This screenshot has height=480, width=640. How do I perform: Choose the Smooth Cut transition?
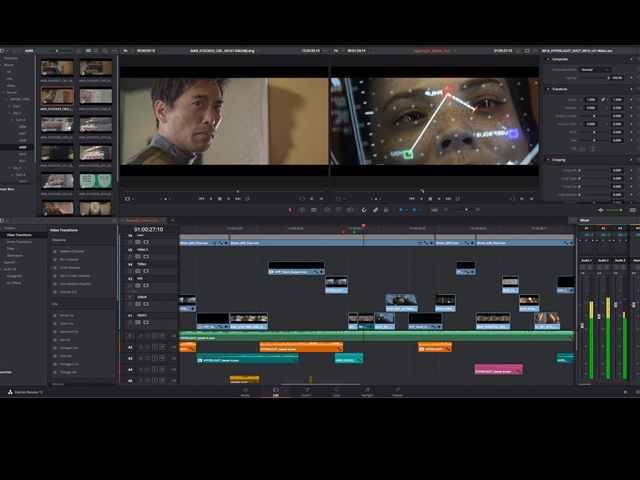68,292
